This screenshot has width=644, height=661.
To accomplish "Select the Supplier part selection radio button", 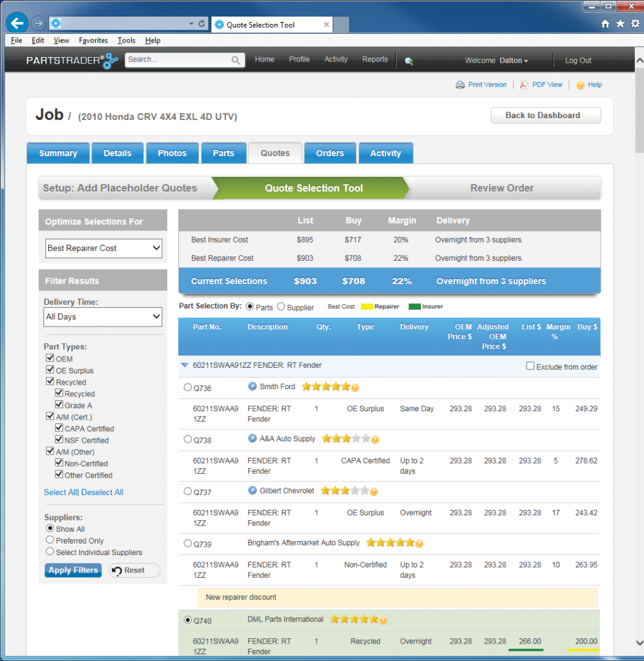I will pos(281,307).
